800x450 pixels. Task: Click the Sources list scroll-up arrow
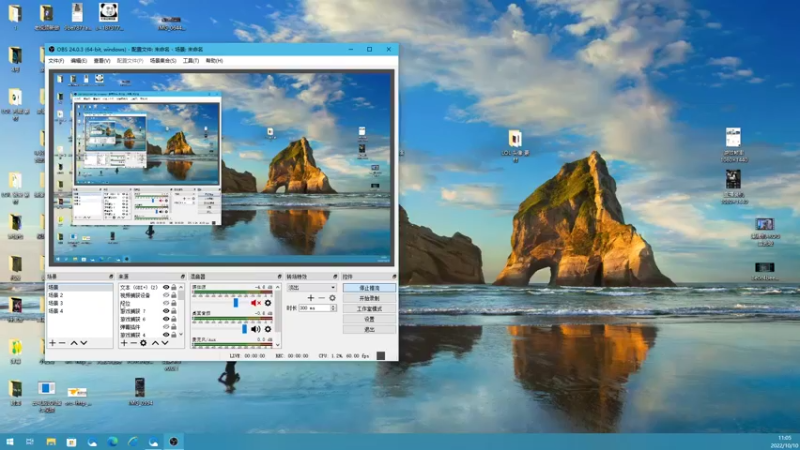(181, 287)
